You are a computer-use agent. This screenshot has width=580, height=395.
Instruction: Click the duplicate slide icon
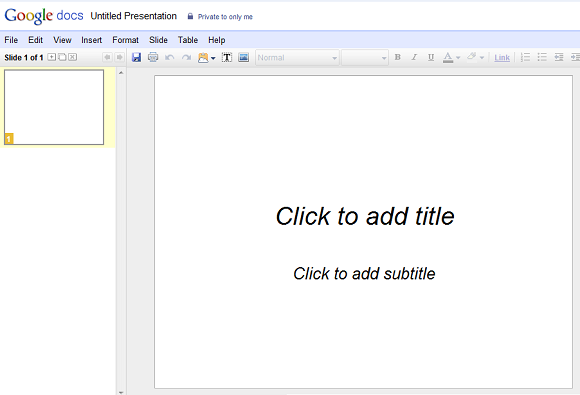(x=62, y=57)
